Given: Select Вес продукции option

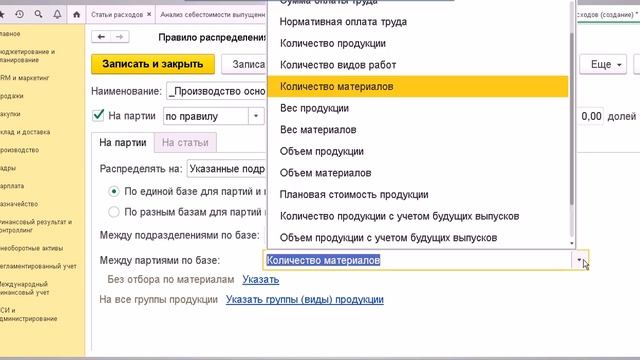Looking at the screenshot, I should click(x=418, y=108).
